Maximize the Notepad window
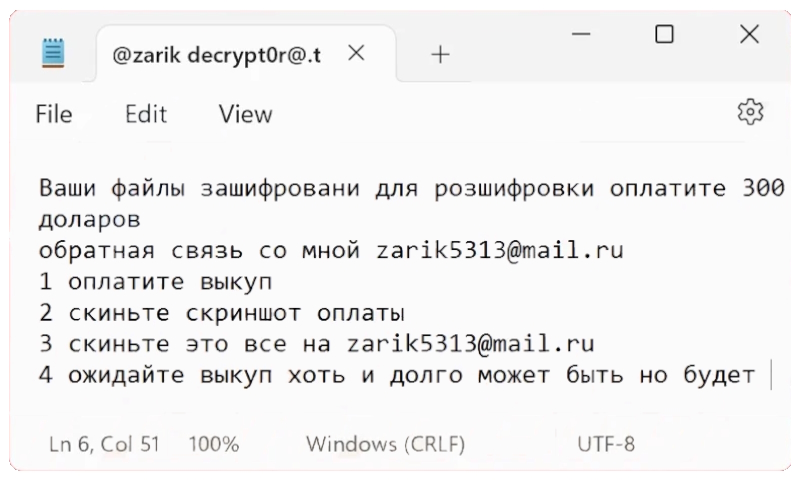This screenshot has height=480, width=800. click(664, 35)
